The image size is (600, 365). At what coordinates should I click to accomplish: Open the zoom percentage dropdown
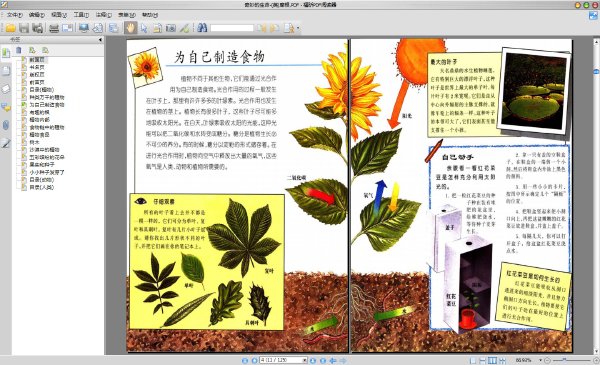[x=541, y=360]
